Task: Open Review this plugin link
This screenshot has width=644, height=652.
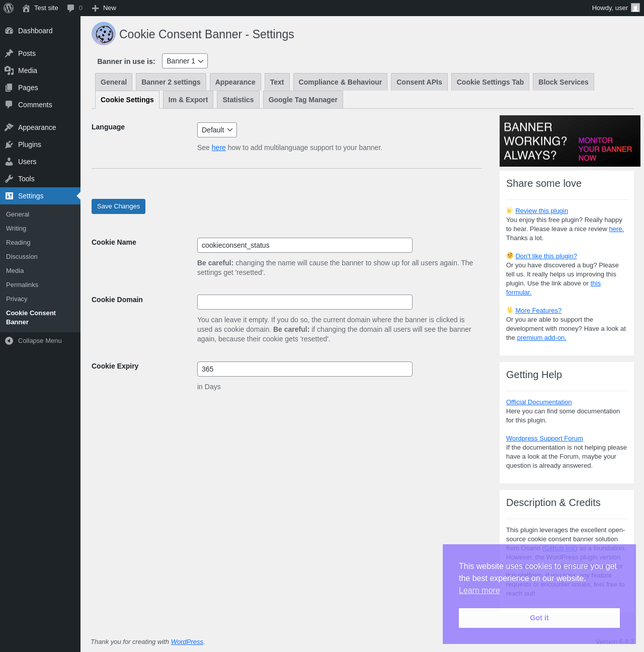Action: click(x=541, y=211)
